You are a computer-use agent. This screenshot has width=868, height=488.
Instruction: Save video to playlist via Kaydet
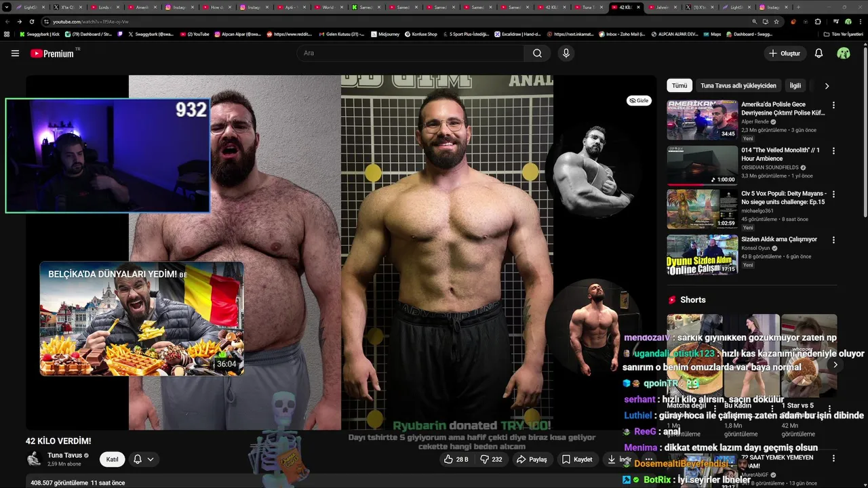[x=577, y=460]
